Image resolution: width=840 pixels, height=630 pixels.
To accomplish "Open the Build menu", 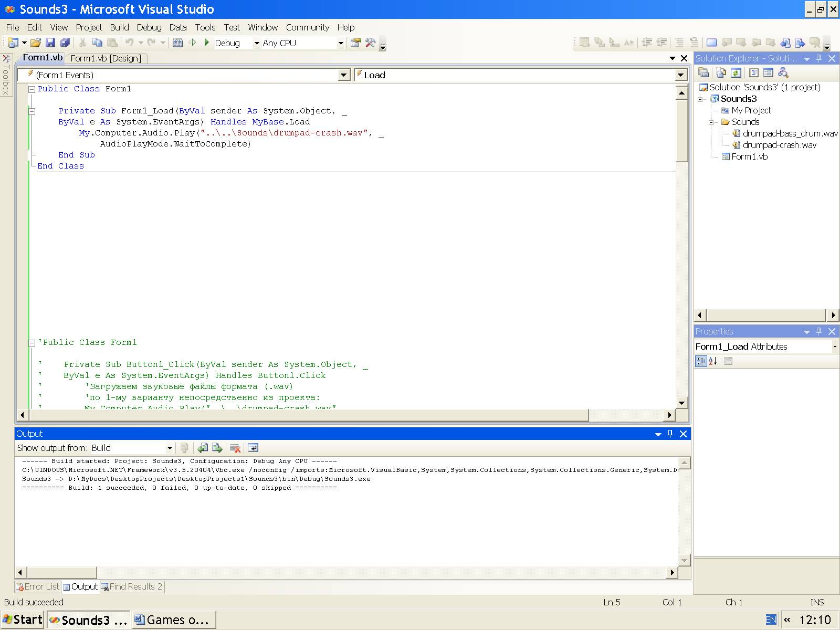I will (119, 27).
